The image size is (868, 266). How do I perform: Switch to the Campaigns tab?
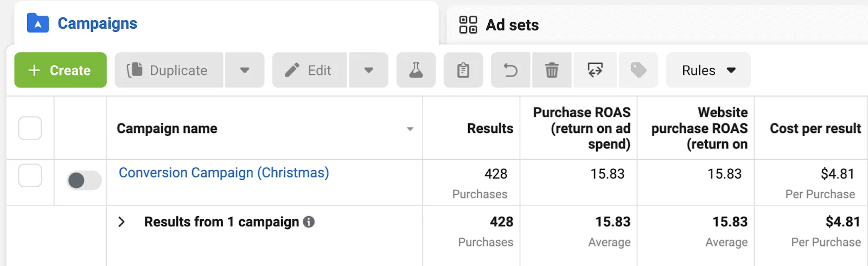coord(97,23)
